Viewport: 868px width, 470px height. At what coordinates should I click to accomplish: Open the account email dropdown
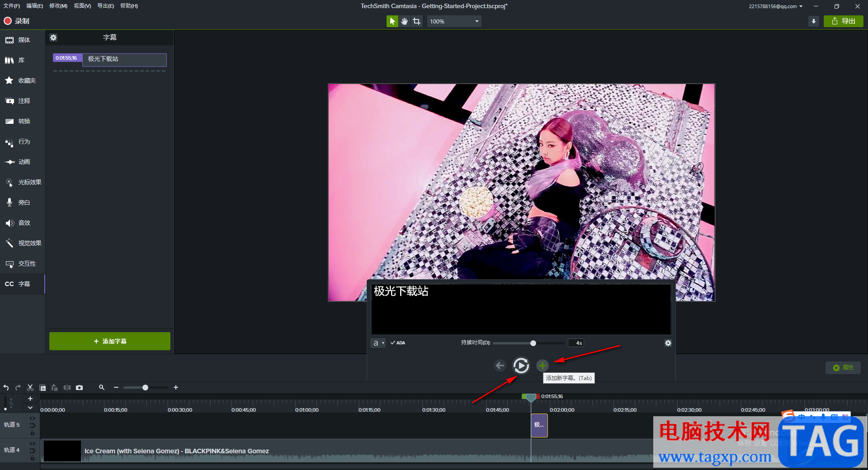(776, 6)
